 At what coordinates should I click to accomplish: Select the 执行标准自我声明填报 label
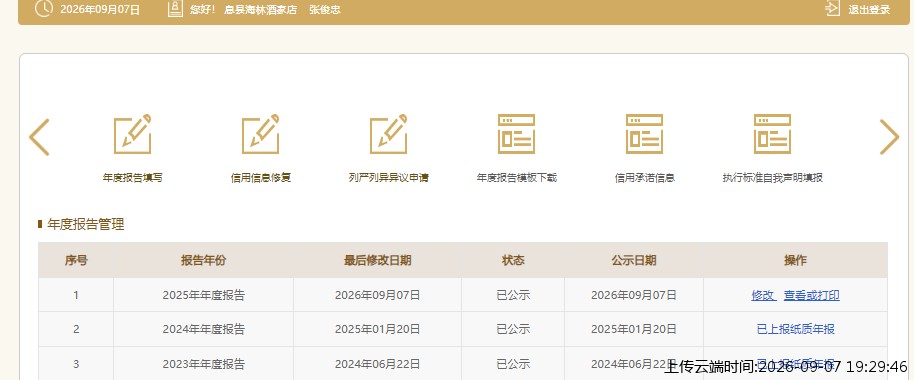772,178
